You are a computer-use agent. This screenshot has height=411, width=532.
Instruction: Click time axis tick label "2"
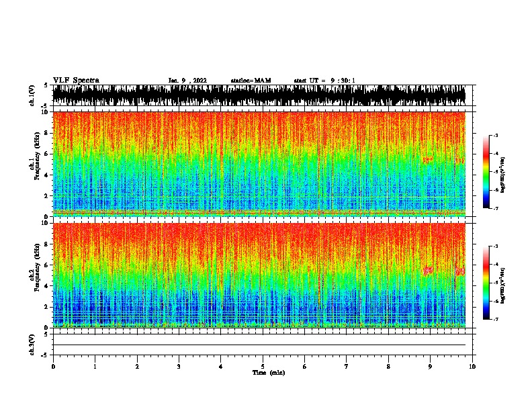[137, 367]
